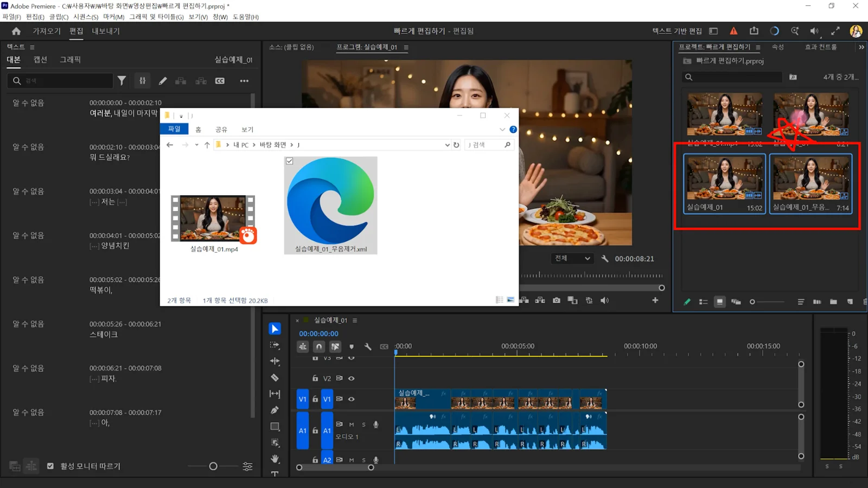Enter full screen video output

click(835, 31)
